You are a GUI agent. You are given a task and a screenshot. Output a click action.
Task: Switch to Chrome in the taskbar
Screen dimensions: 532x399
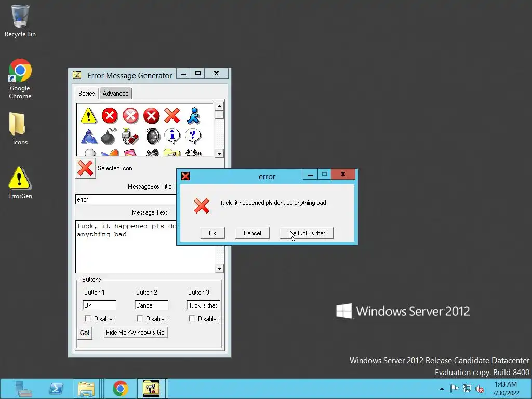tap(121, 389)
